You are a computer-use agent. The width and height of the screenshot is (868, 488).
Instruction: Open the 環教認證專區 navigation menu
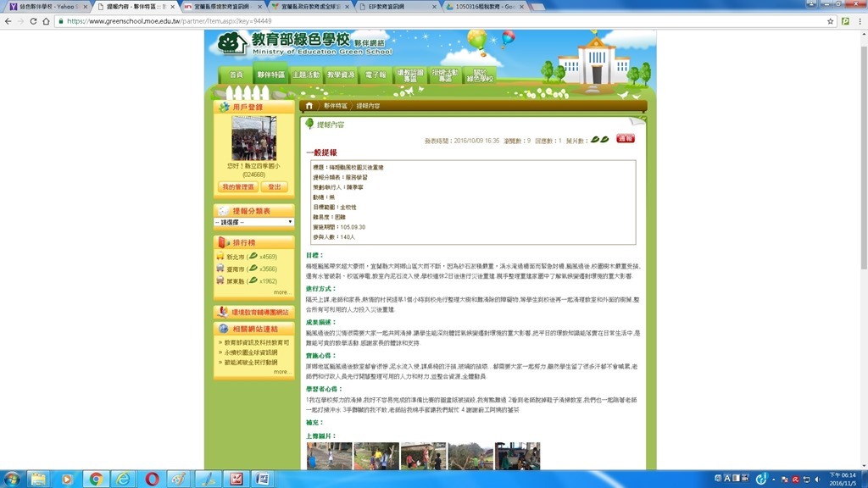pos(410,75)
